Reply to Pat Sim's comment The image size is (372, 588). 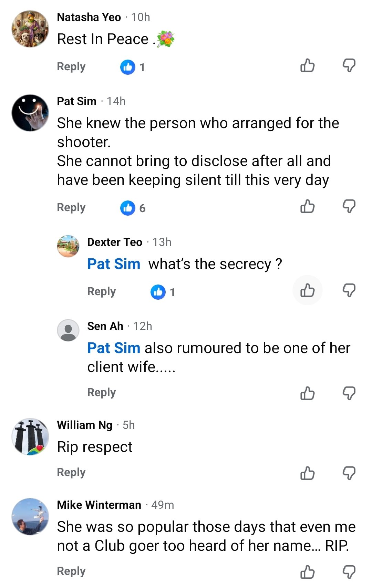click(x=71, y=207)
